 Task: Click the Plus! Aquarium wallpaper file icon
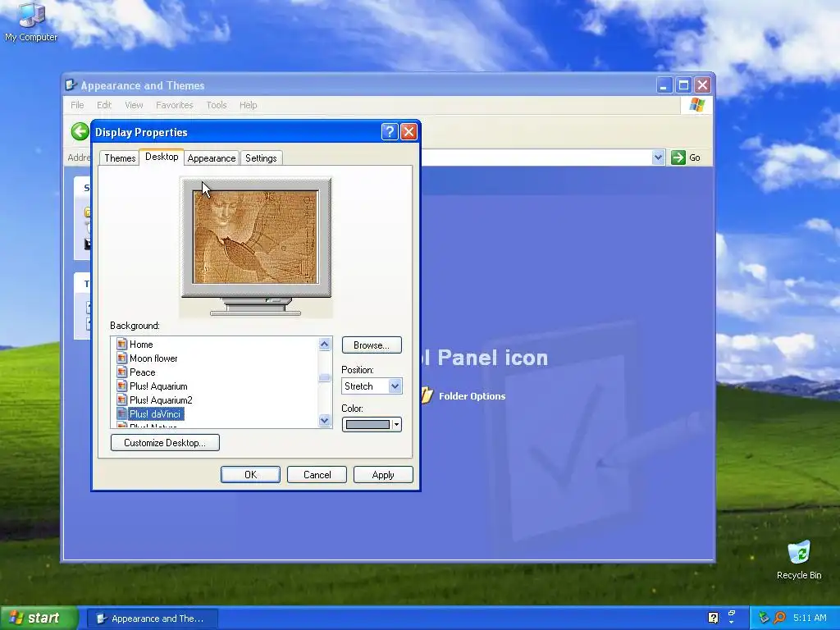pyautogui.click(x=122, y=386)
